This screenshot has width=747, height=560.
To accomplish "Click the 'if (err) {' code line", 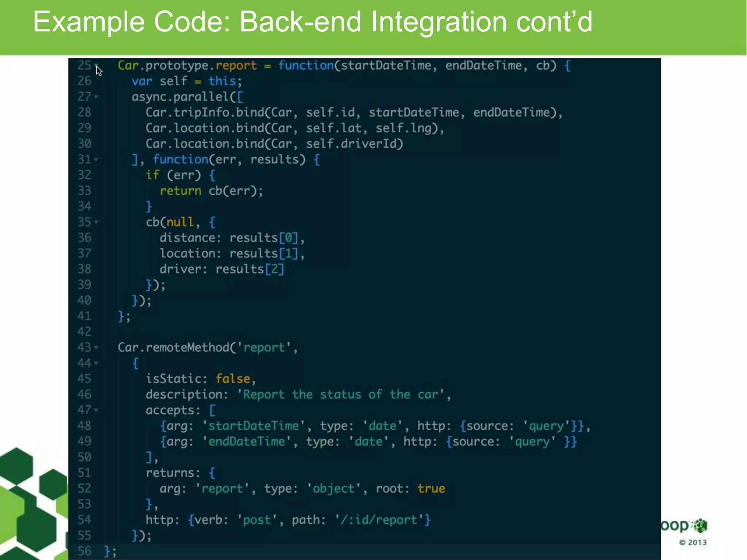I will [181, 175].
